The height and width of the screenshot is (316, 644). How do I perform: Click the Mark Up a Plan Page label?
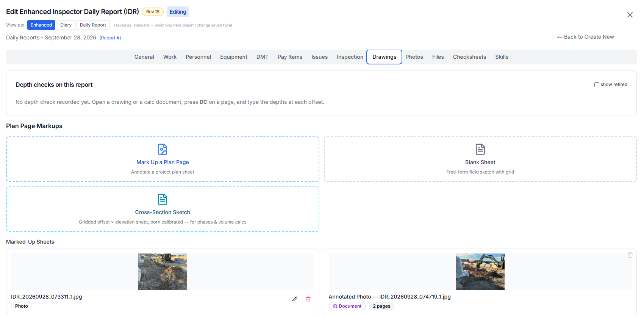(x=163, y=162)
